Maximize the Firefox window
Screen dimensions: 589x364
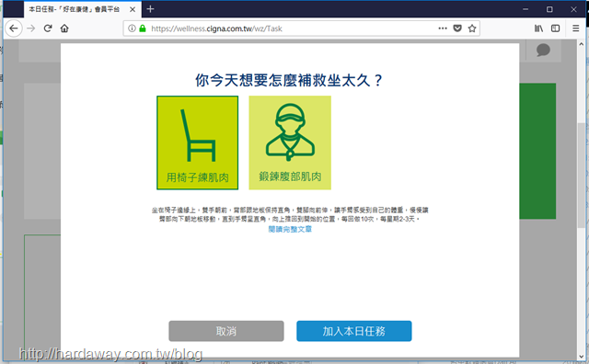point(549,9)
